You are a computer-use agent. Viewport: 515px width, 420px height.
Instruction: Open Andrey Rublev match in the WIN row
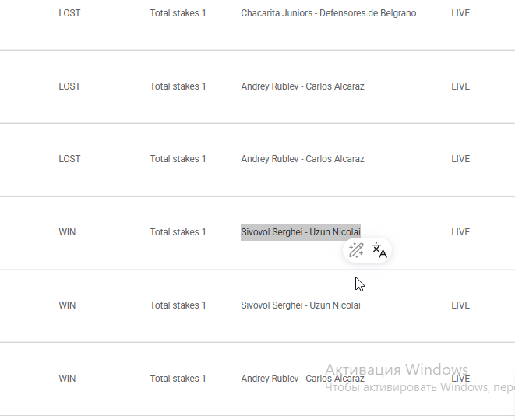point(302,379)
